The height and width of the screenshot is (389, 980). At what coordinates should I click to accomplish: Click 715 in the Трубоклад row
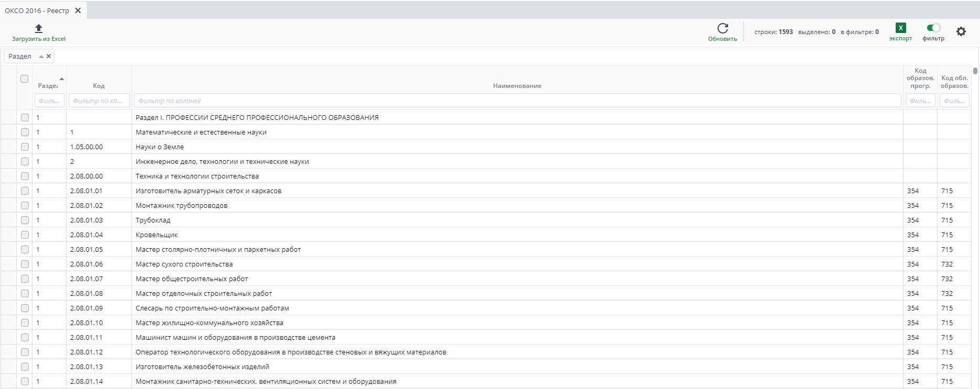pos(946,220)
